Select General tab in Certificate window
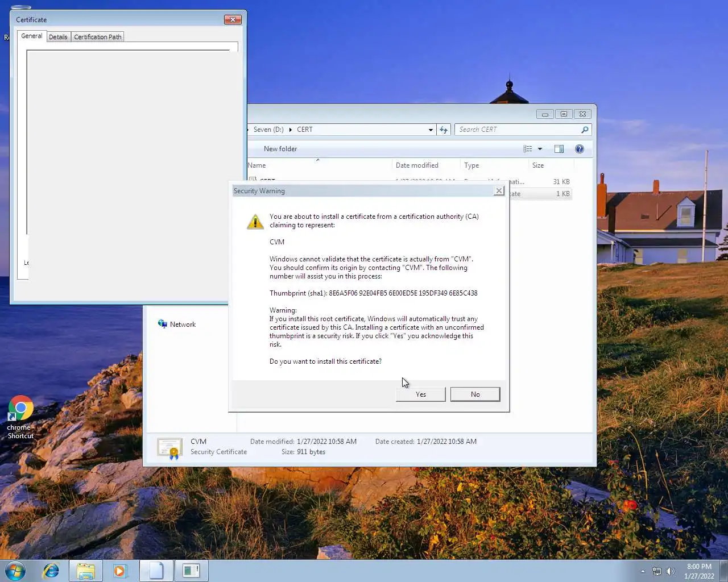 pyautogui.click(x=31, y=36)
